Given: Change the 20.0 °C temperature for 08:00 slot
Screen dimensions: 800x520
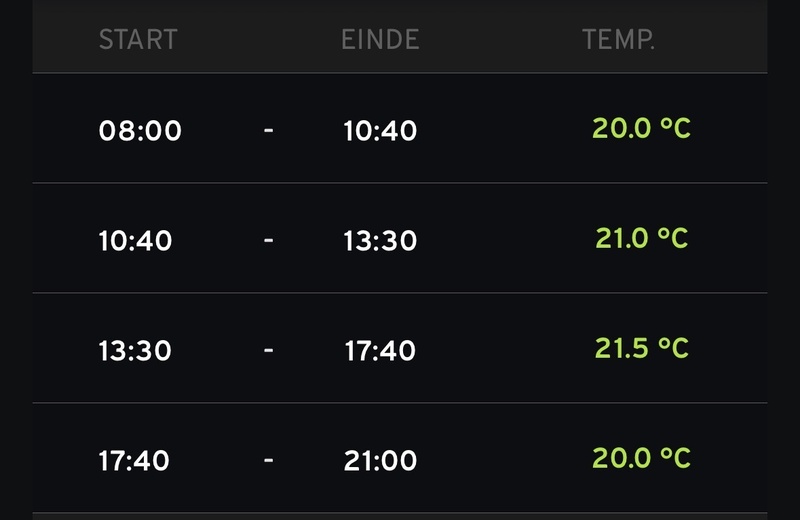Looking at the screenshot, I should pyautogui.click(x=641, y=129).
